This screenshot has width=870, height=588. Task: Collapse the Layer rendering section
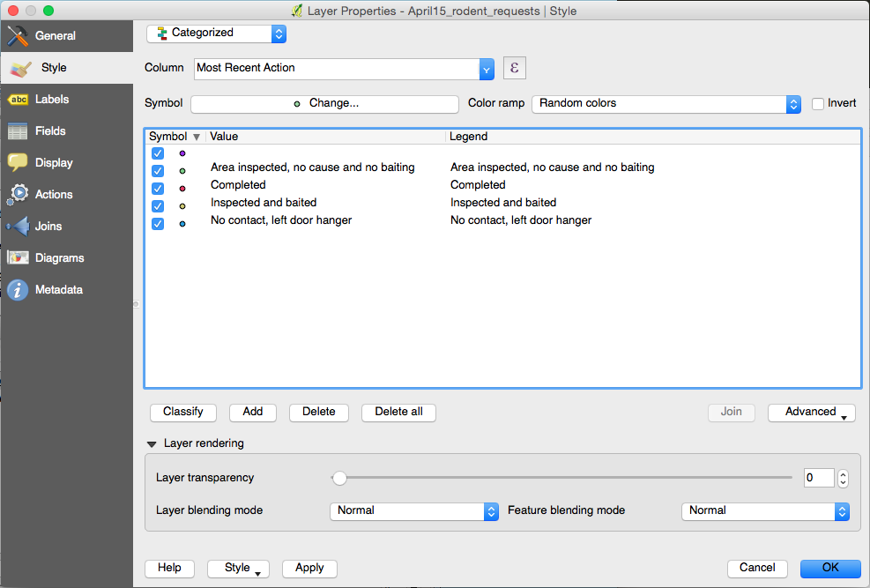coord(153,444)
